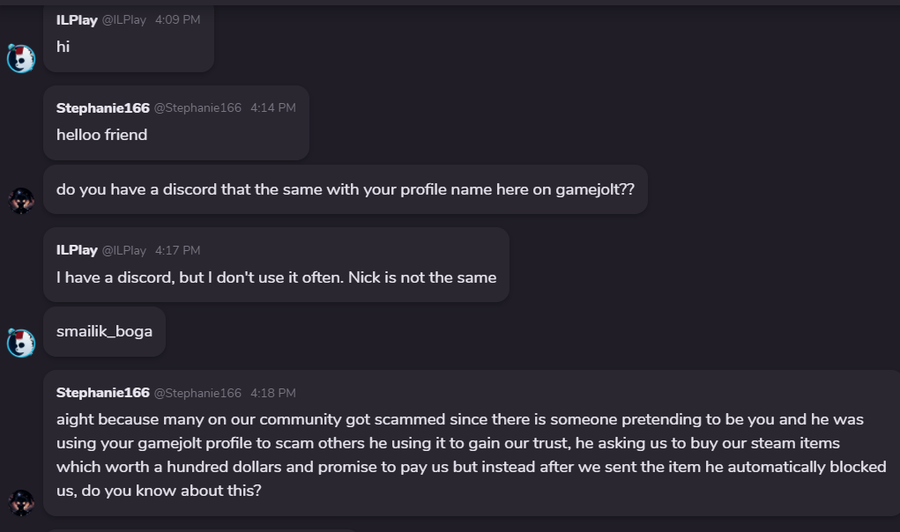Open the ILPlay username at 4:17 PM
The width and height of the screenshot is (900, 532).
pos(77,250)
